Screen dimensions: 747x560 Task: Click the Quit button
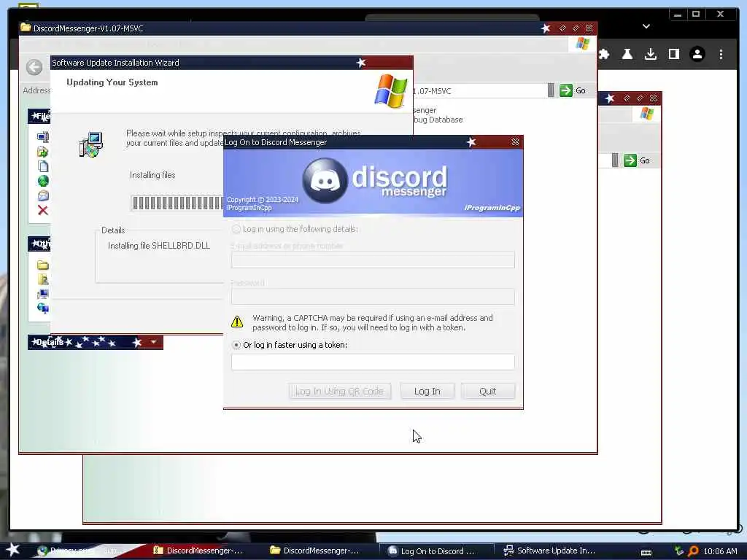coord(488,392)
